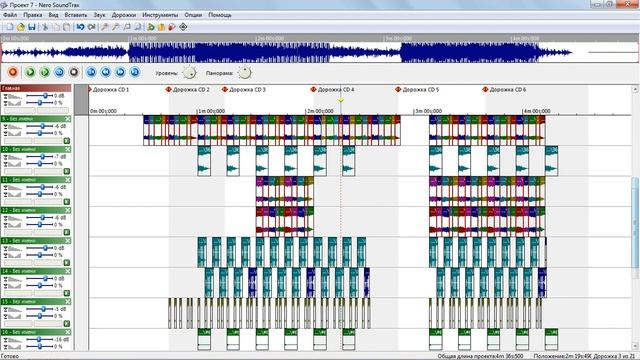
Task: Click the paste clipboard toolbar icon
Action: (x=66, y=27)
